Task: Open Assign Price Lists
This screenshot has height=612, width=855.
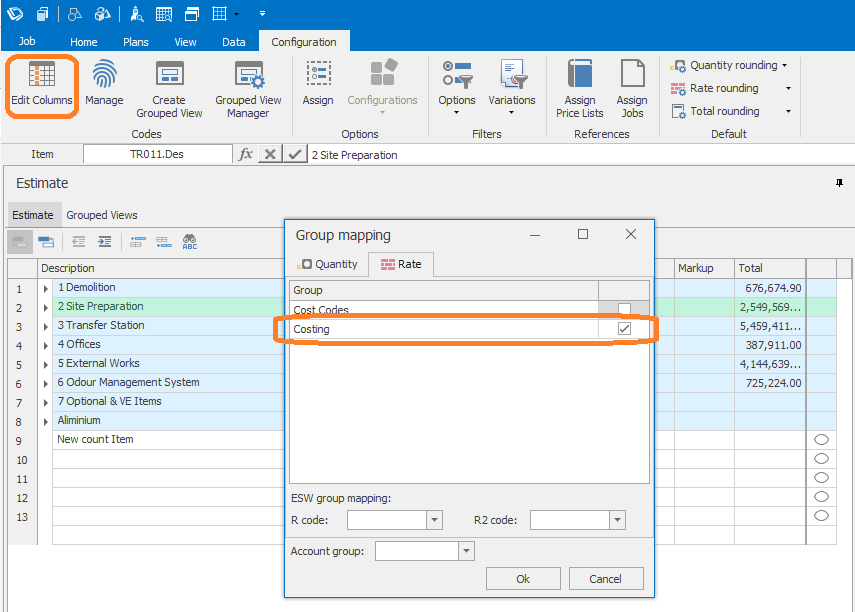Action: 580,88
